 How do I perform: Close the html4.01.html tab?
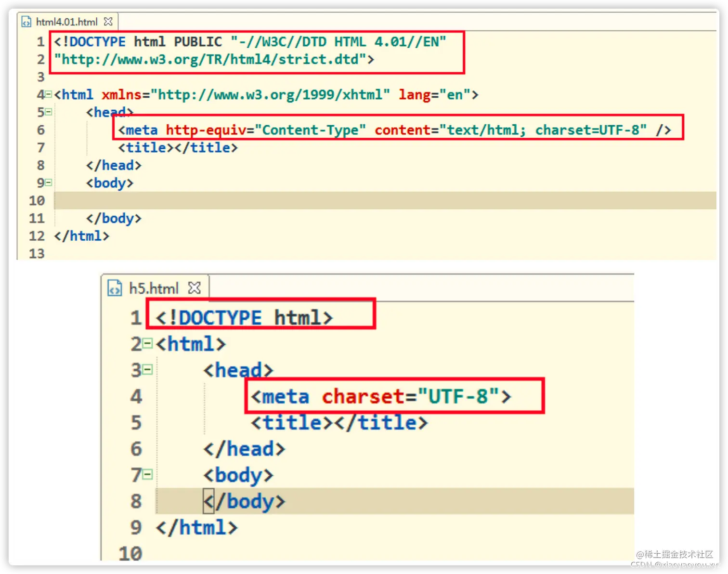click(108, 22)
